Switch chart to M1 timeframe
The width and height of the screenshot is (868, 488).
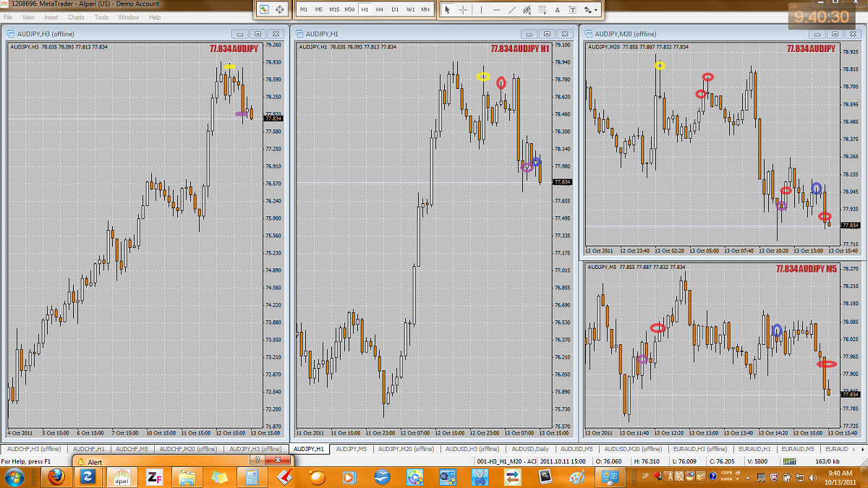(304, 9)
